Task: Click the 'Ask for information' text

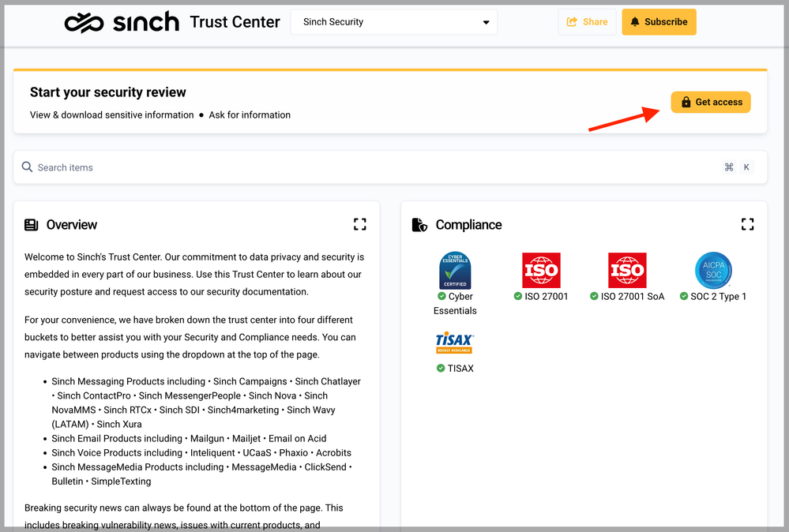Action: pos(250,115)
